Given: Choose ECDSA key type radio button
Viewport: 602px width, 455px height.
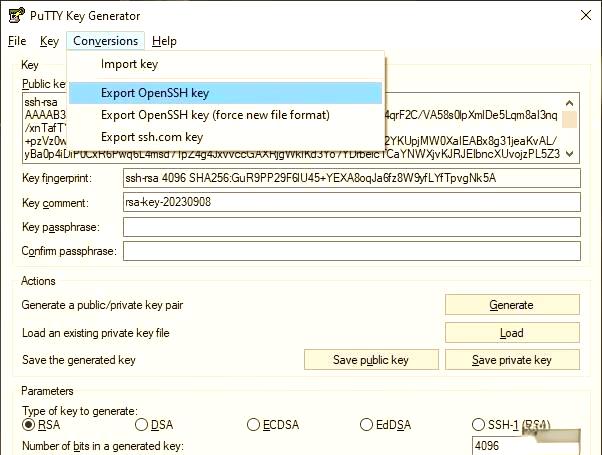Looking at the screenshot, I should tap(254, 425).
